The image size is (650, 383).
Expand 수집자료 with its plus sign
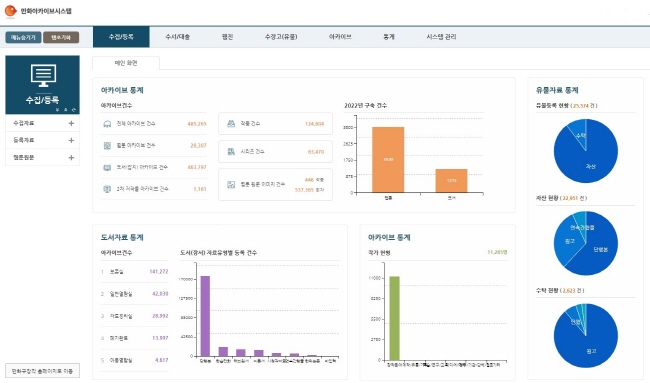(x=71, y=123)
